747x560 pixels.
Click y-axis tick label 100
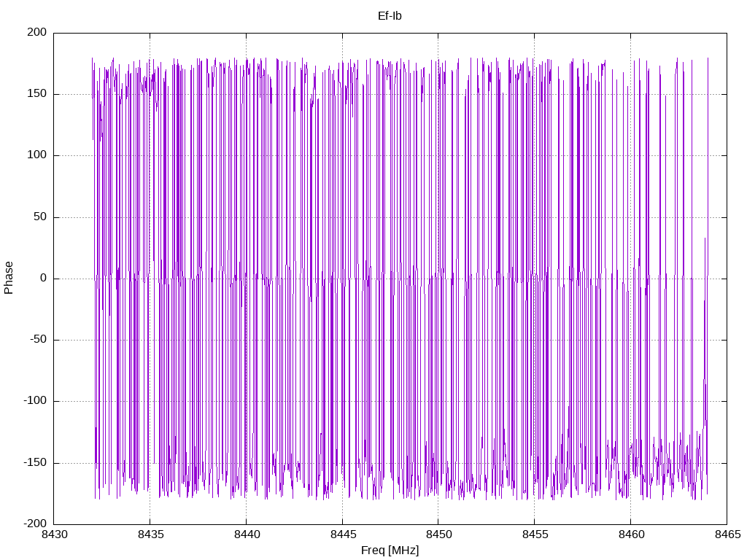point(37,155)
